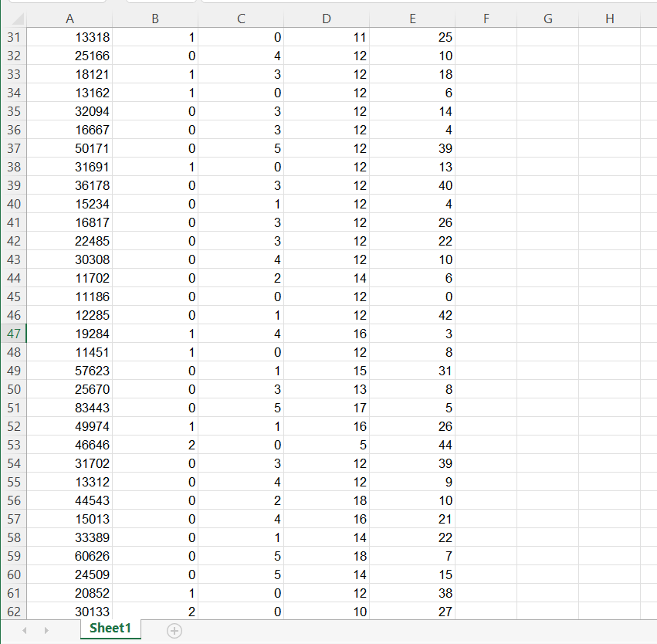This screenshot has width=657, height=644.
Task: Click cell containing 13162
Action: (x=69, y=93)
